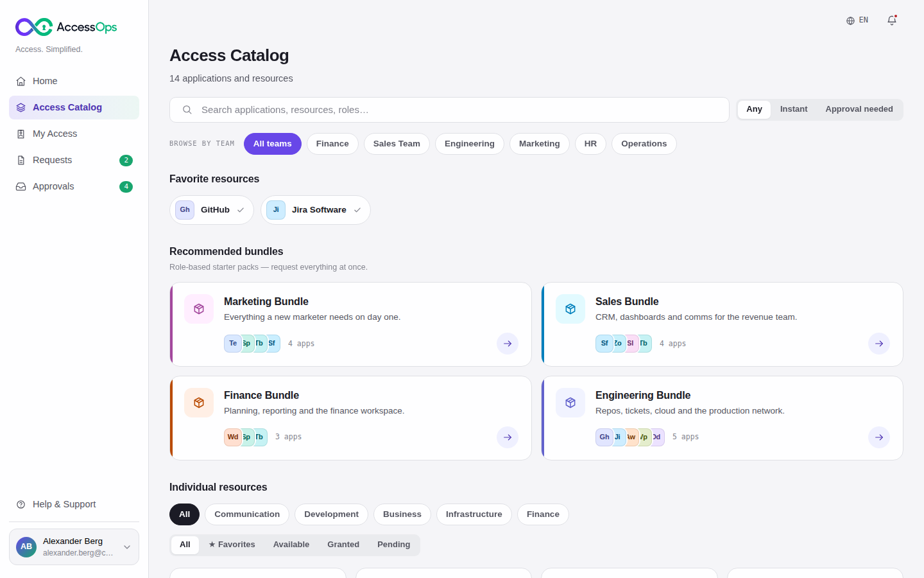The image size is (924, 578).
Task: Select the Approval needed filter
Action: 859,109
